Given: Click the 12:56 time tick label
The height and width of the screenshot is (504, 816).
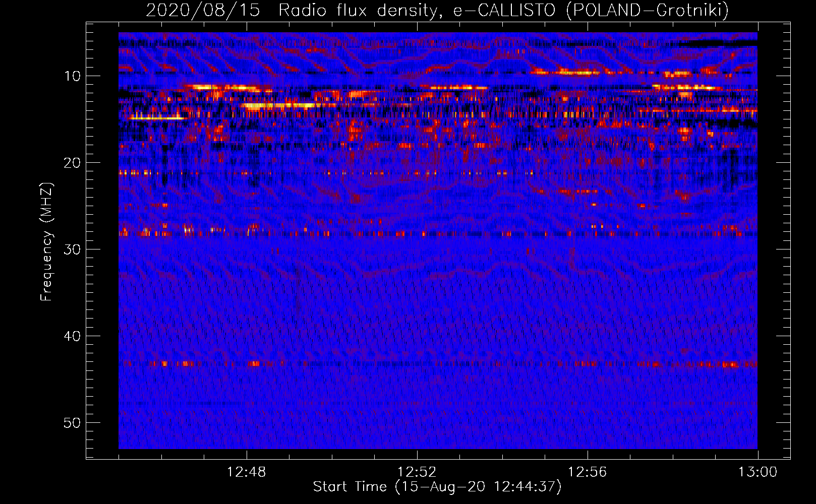Looking at the screenshot, I should (588, 472).
